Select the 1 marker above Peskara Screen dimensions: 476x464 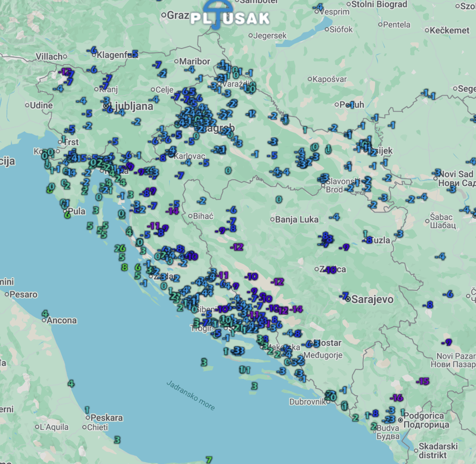tap(87, 409)
